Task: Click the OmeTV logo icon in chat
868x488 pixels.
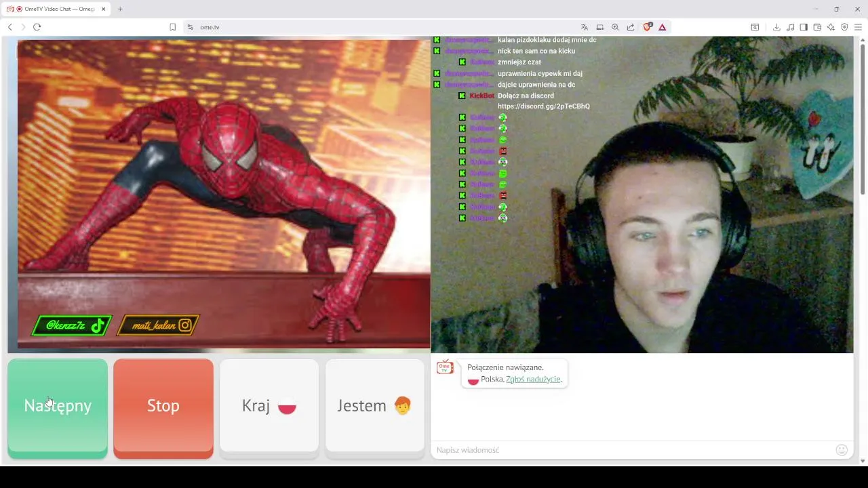Action: click(445, 367)
